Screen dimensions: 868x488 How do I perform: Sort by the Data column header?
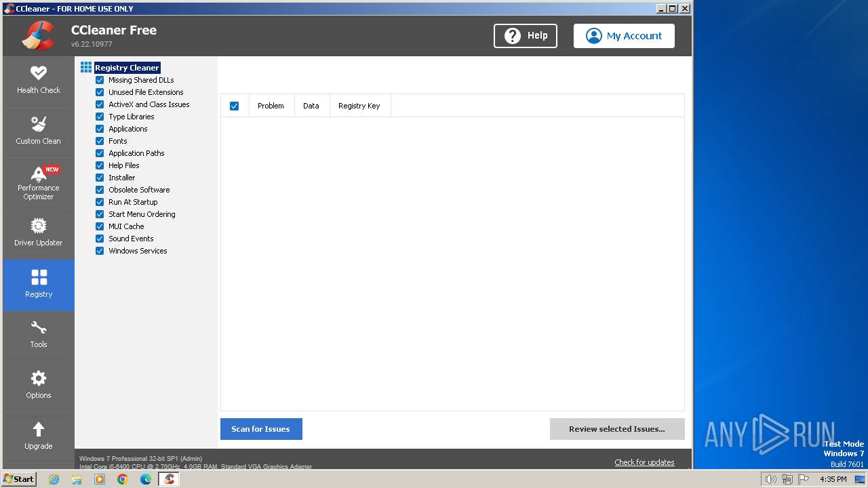[311, 106]
